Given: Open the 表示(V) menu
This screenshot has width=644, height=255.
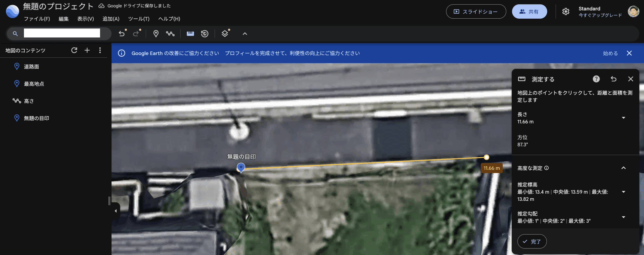Looking at the screenshot, I should pyautogui.click(x=86, y=19).
